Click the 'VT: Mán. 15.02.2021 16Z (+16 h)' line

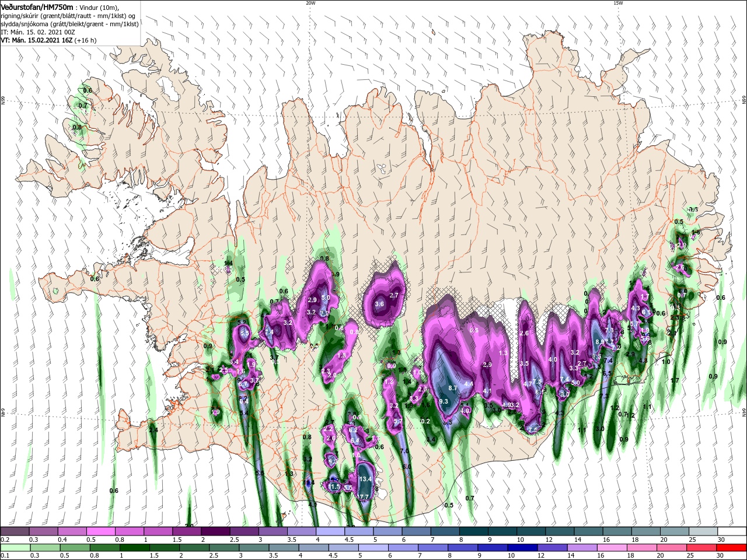48,40
